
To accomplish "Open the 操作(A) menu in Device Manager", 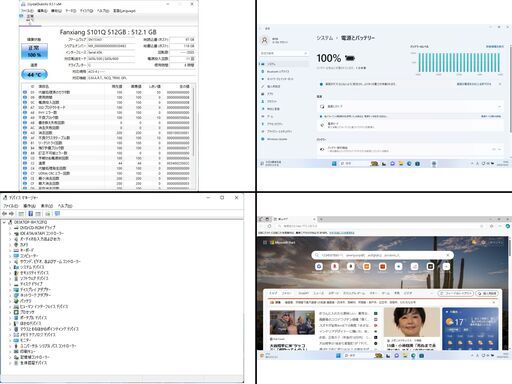I will pos(30,206).
